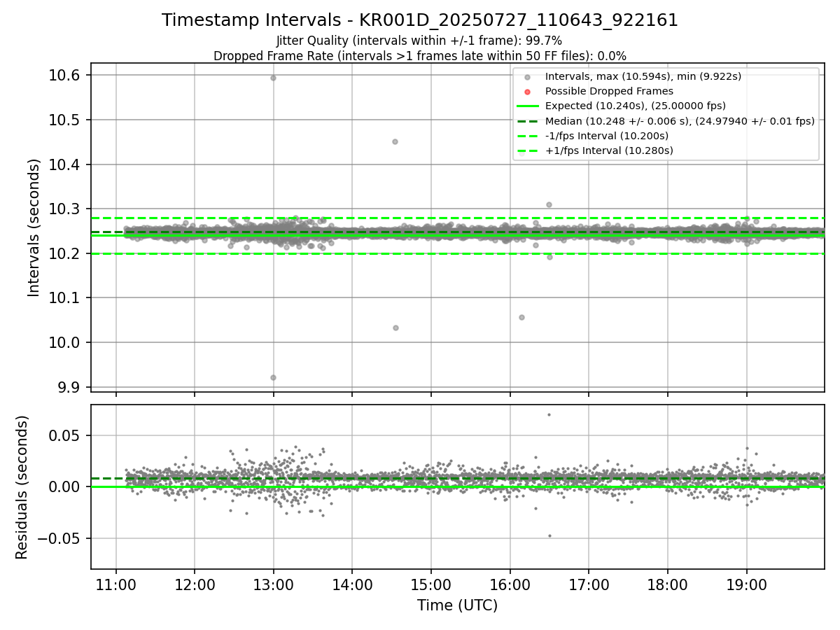Click the 12:00 time tick label
The width and height of the screenshot is (840, 630).
[195, 584]
